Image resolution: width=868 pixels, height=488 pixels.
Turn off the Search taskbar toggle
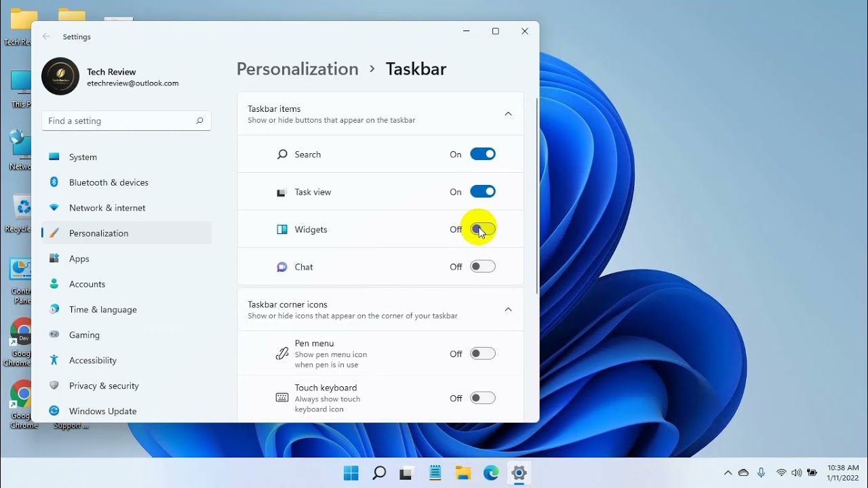pyautogui.click(x=483, y=155)
